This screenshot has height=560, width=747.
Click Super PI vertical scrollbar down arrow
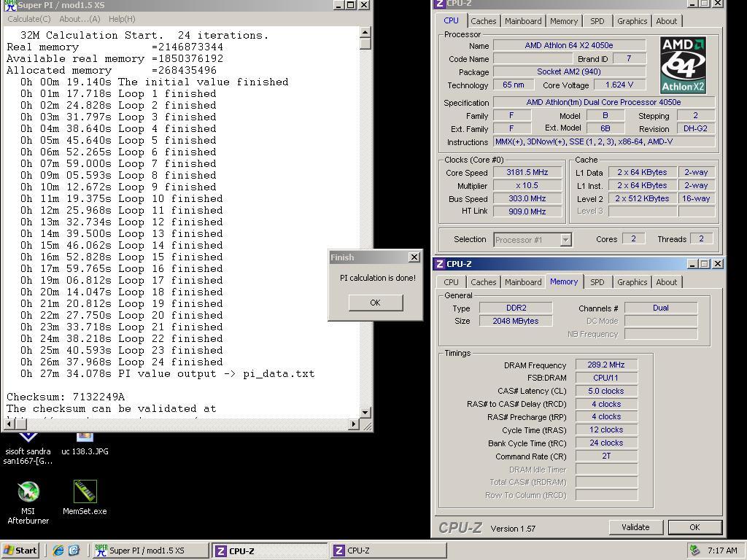tap(365, 413)
